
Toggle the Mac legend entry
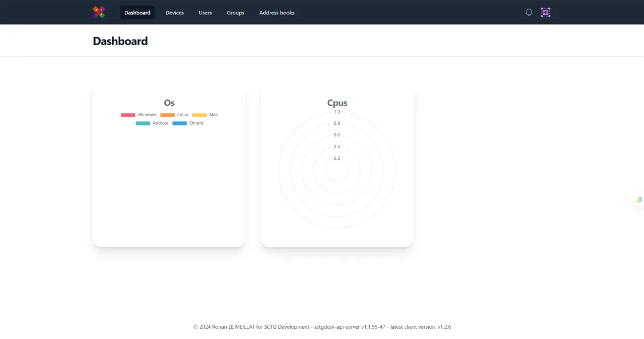point(205,115)
